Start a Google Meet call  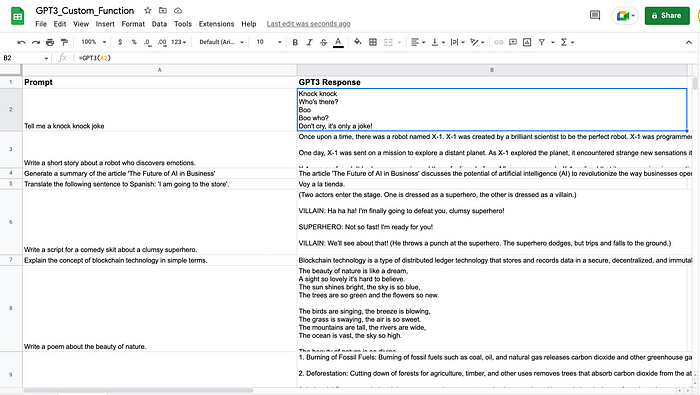click(625, 16)
